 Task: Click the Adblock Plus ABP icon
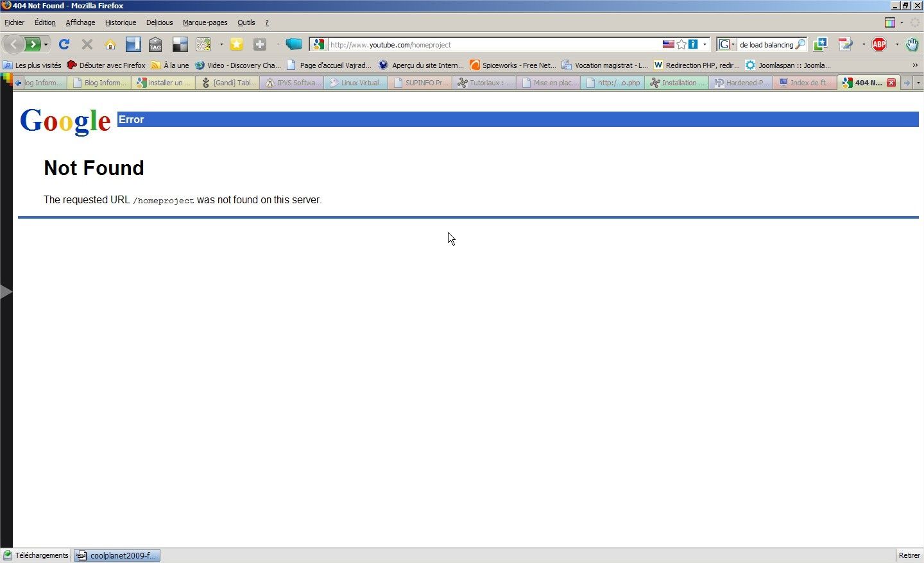(x=879, y=44)
